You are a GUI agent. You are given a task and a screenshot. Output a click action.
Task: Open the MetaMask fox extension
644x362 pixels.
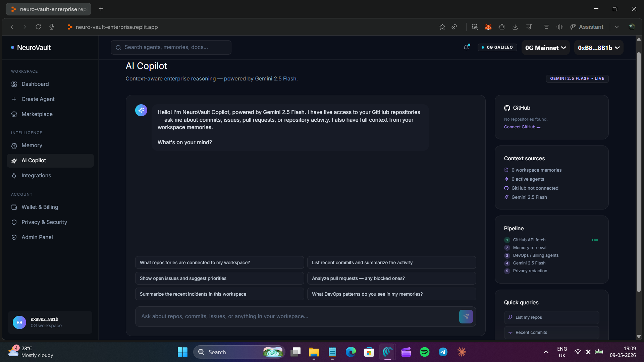488,27
